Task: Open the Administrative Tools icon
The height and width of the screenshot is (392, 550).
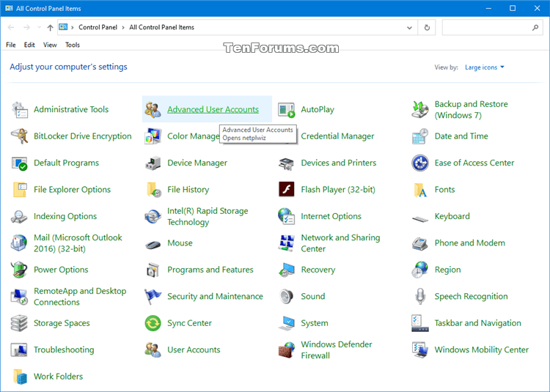Action: (19, 110)
